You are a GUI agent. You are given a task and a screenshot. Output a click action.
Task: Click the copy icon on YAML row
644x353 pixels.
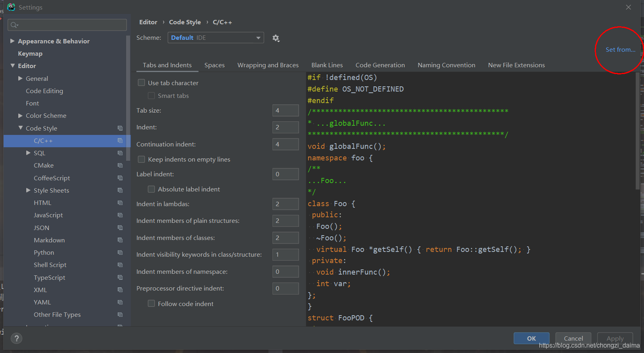tap(120, 302)
